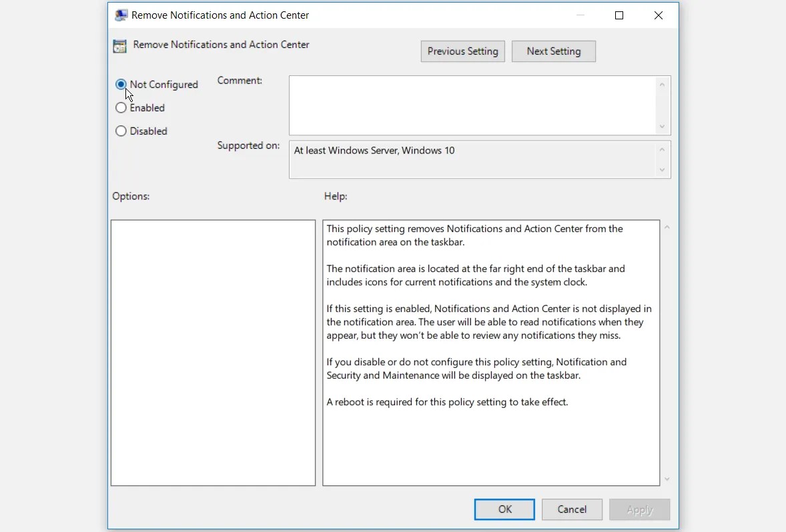Viewport: 786px width, 532px height.
Task: Click the Comment box scroll-up arrow
Action: [662, 84]
